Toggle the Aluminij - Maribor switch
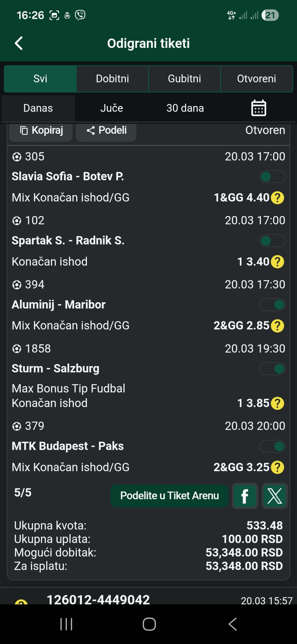Viewport: 297px width, 644px height. [272, 305]
